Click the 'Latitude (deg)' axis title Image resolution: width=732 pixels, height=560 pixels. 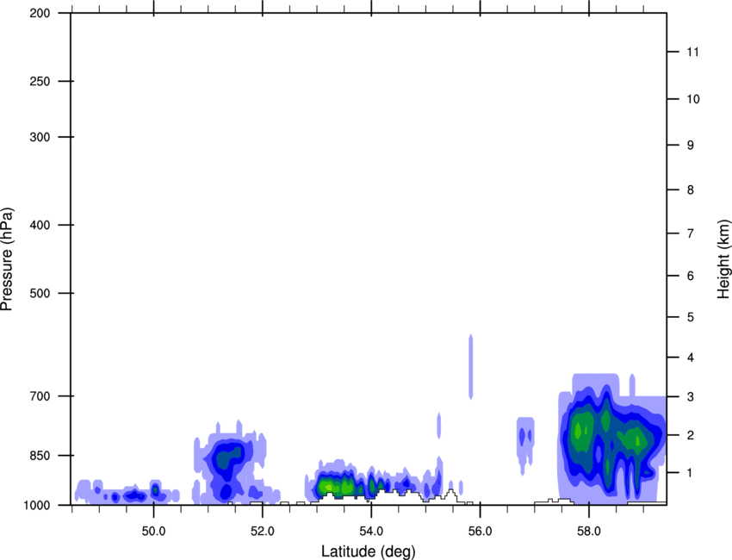[369, 551]
